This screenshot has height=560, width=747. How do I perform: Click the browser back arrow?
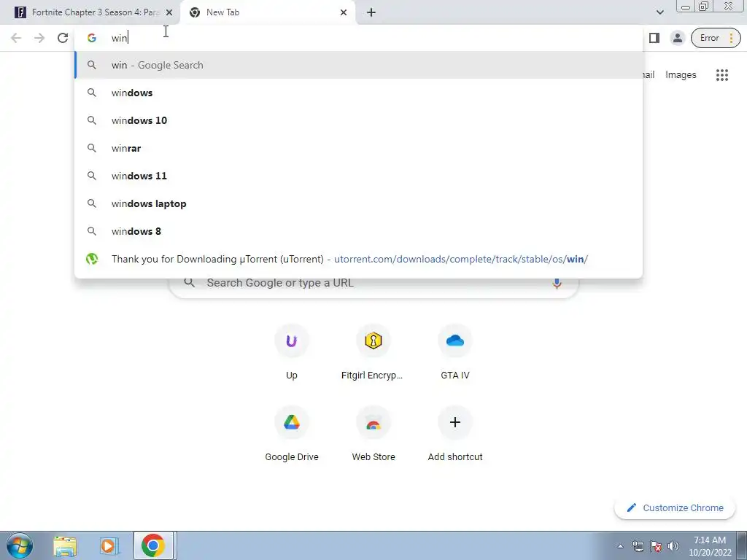tap(16, 38)
